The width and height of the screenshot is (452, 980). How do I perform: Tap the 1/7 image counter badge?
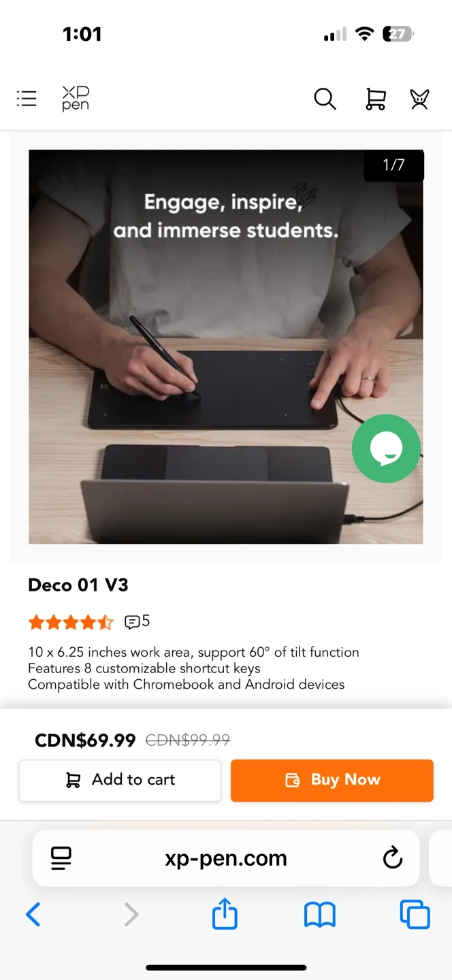pyautogui.click(x=393, y=165)
